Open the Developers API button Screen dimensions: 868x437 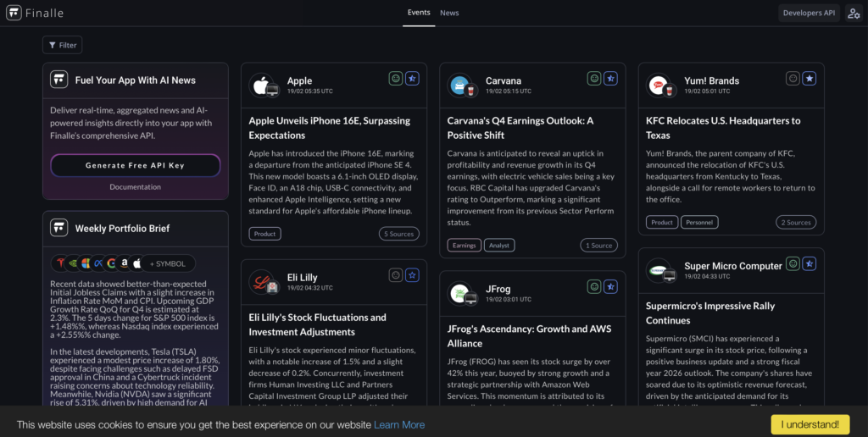pyautogui.click(x=810, y=14)
